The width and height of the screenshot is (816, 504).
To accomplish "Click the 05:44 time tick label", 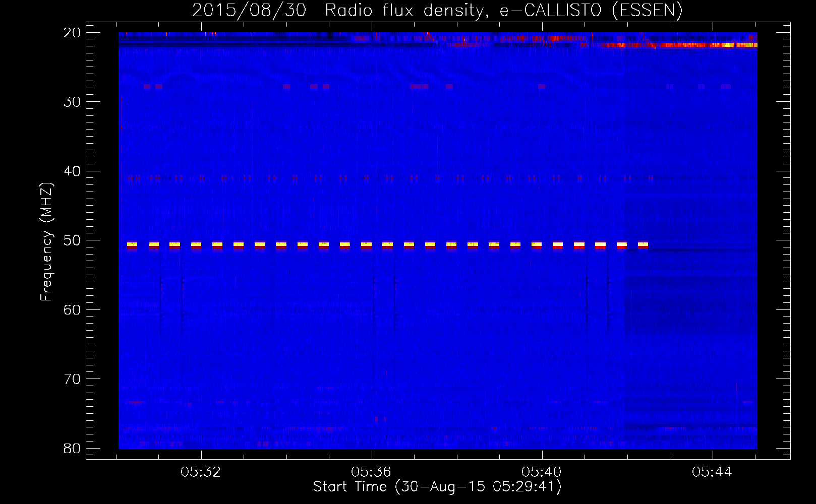I will point(712,472).
